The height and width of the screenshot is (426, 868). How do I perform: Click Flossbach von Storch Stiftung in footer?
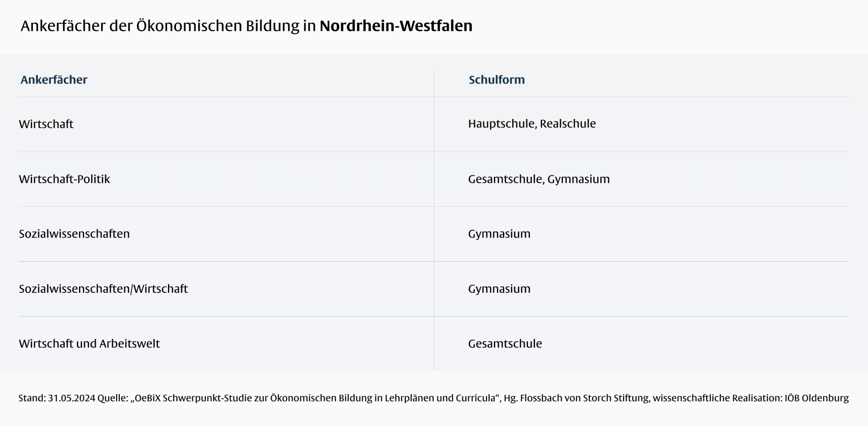coord(584,398)
